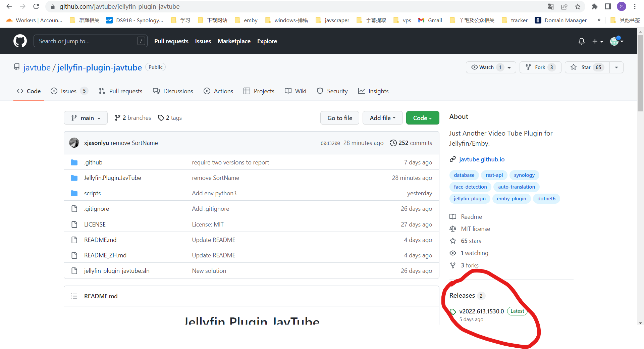Open the Wiki tab
Image resolution: width=644 pixels, height=349 pixels.
pyautogui.click(x=296, y=91)
